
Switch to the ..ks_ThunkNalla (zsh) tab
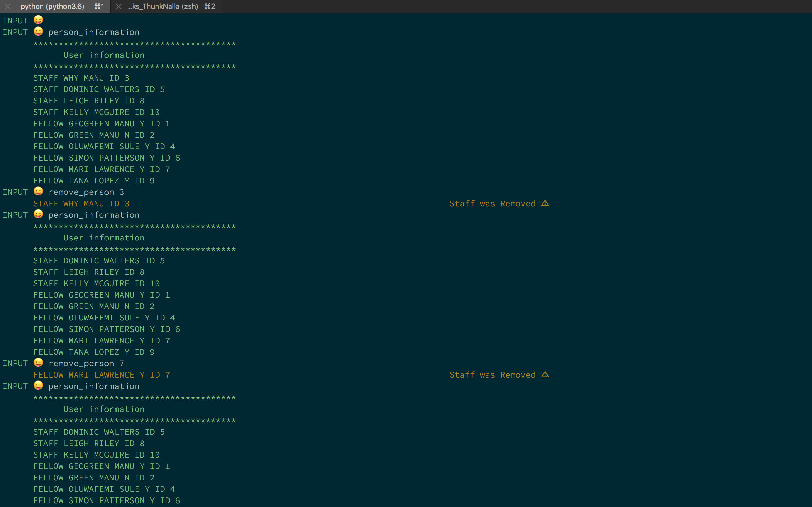click(x=163, y=6)
